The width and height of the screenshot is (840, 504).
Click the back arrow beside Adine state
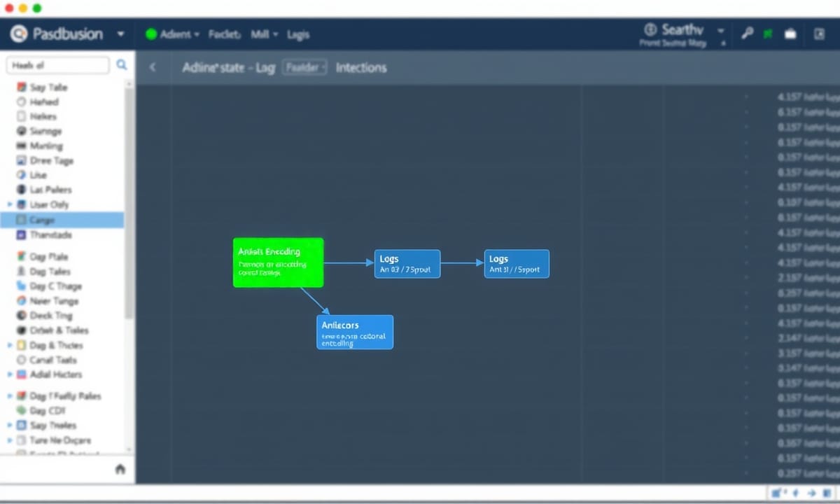(x=153, y=68)
